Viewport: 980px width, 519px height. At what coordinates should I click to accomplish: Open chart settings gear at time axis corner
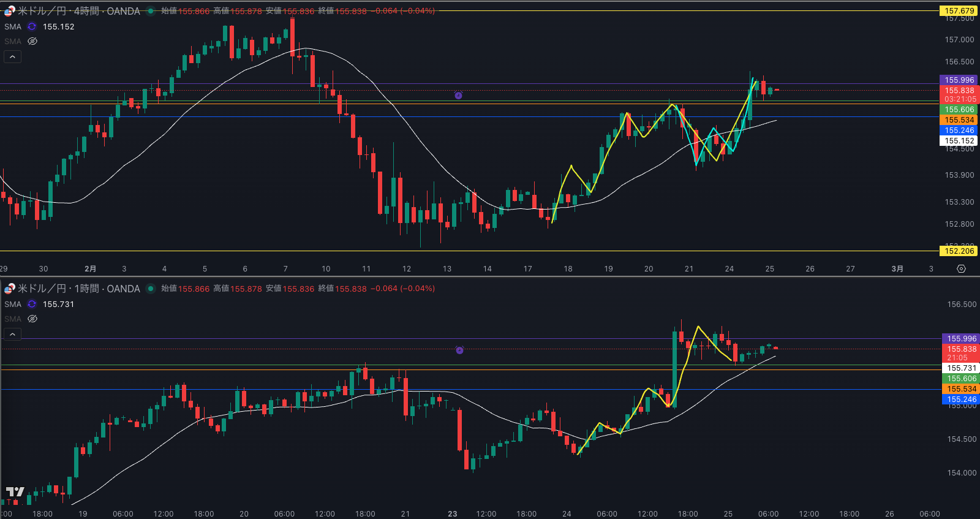[961, 269]
